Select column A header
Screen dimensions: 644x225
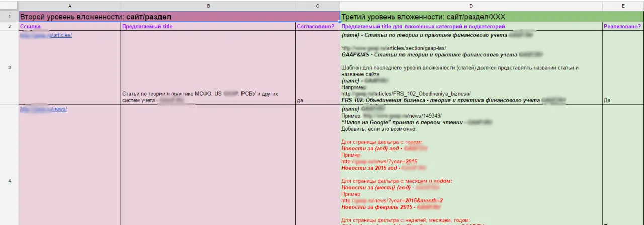[69, 5]
